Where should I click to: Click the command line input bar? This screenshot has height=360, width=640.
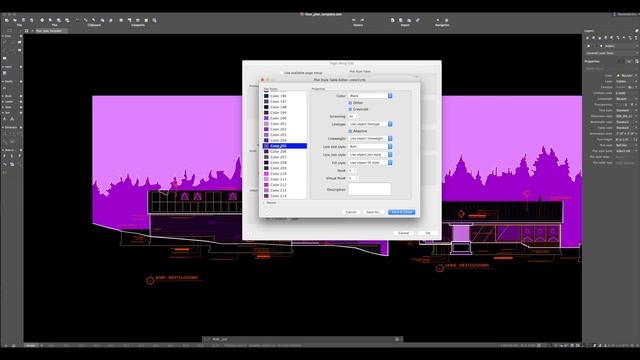(x=302, y=339)
